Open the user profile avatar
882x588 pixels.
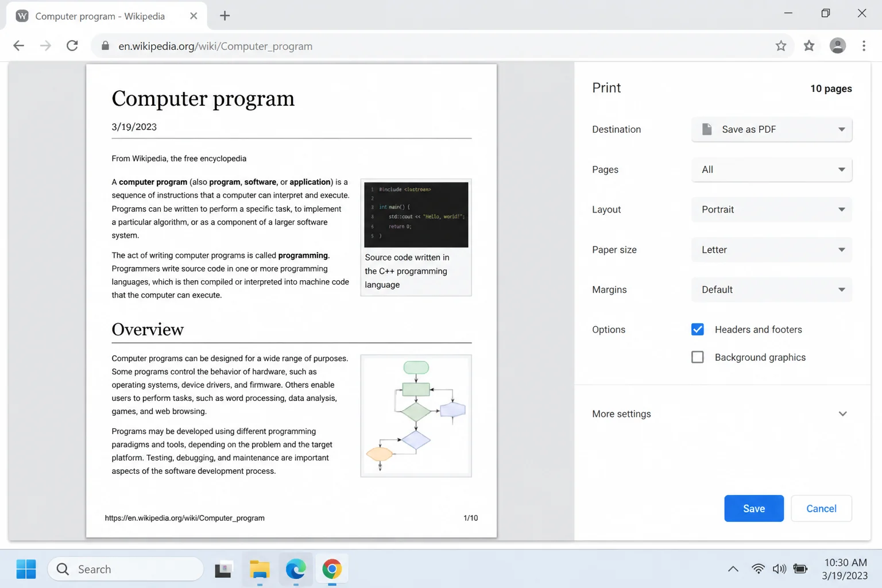click(x=838, y=46)
